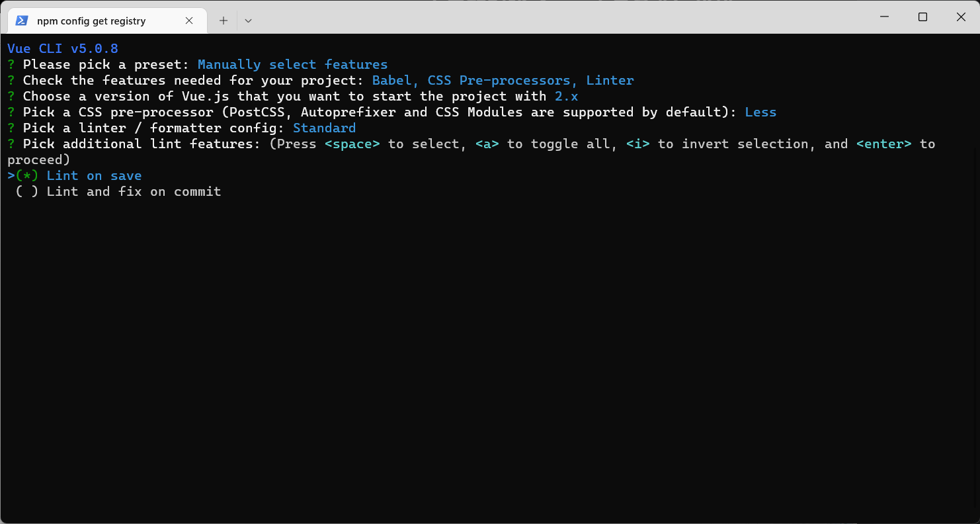
Task: Open the new tab dropdown chevron
Action: pyautogui.click(x=248, y=21)
